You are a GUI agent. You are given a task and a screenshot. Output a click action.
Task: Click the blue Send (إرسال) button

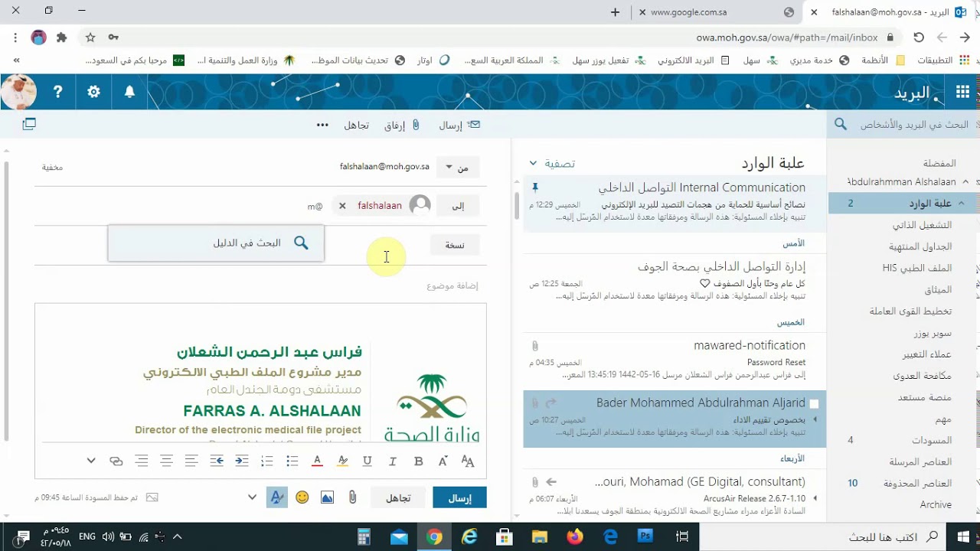coord(459,498)
